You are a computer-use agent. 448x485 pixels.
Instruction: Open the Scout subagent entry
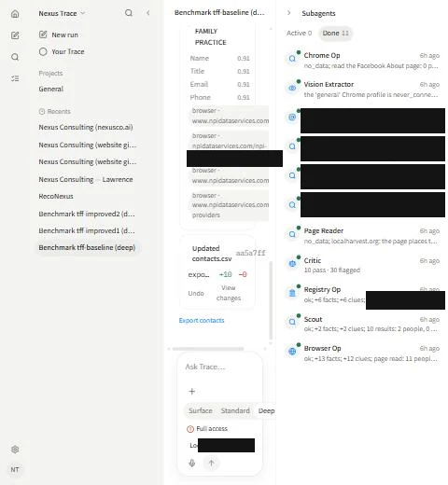tap(363, 324)
